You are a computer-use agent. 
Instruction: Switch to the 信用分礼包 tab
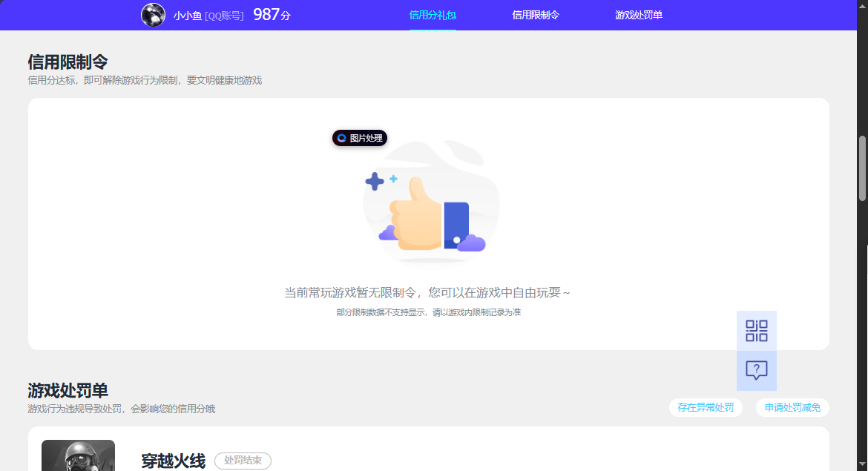click(433, 15)
